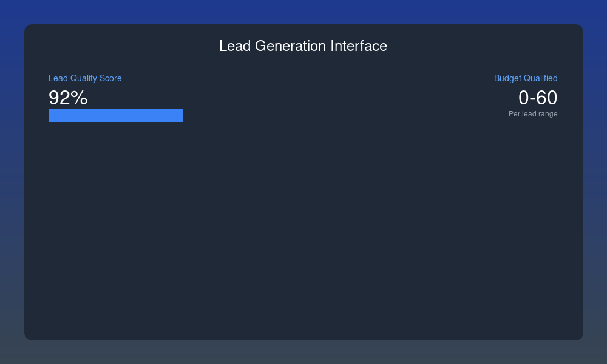Select the Budget Qualified label
The width and height of the screenshot is (607, 364).
[526, 78]
